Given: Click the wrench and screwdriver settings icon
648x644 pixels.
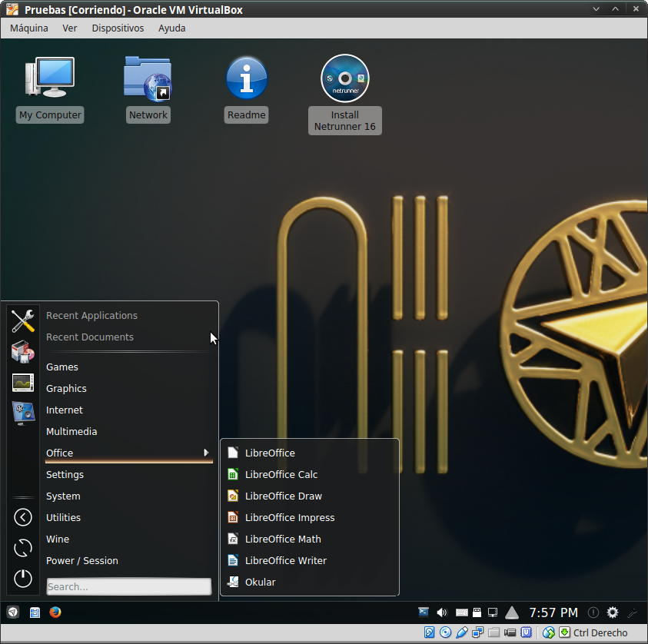Looking at the screenshot, I should pos(23,320).
